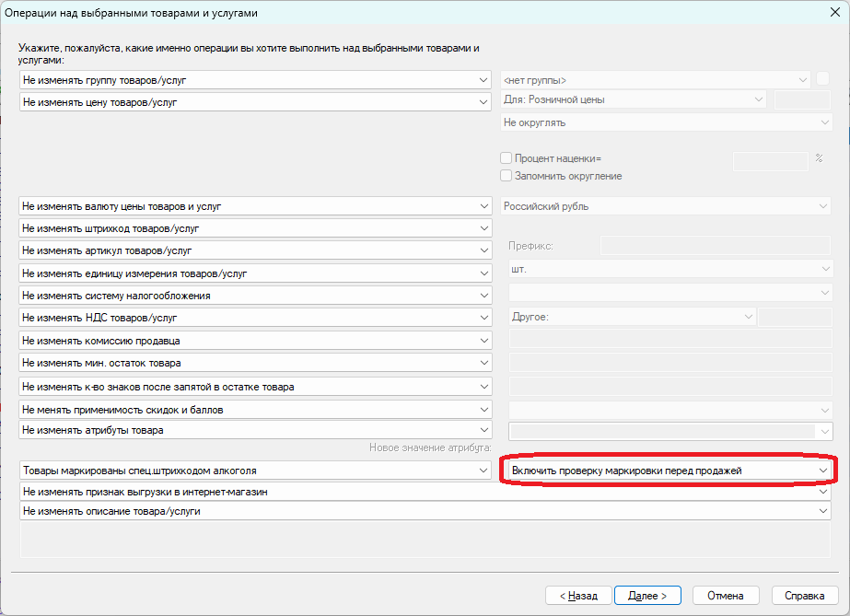Viewport: 850px width, 616px height.
Task: Open 'Не менять применимость скидок и баллов' list
Action: click(255, 410)
